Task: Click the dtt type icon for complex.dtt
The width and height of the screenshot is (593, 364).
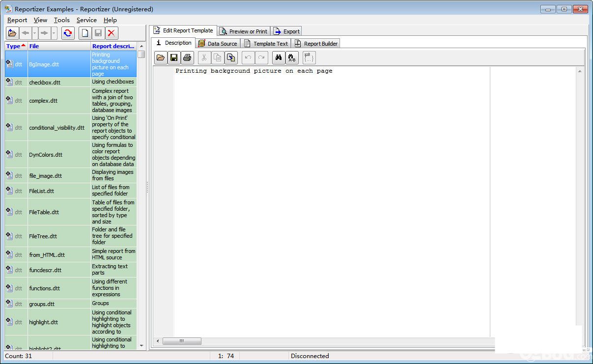Action: click(x=9, y=100)
